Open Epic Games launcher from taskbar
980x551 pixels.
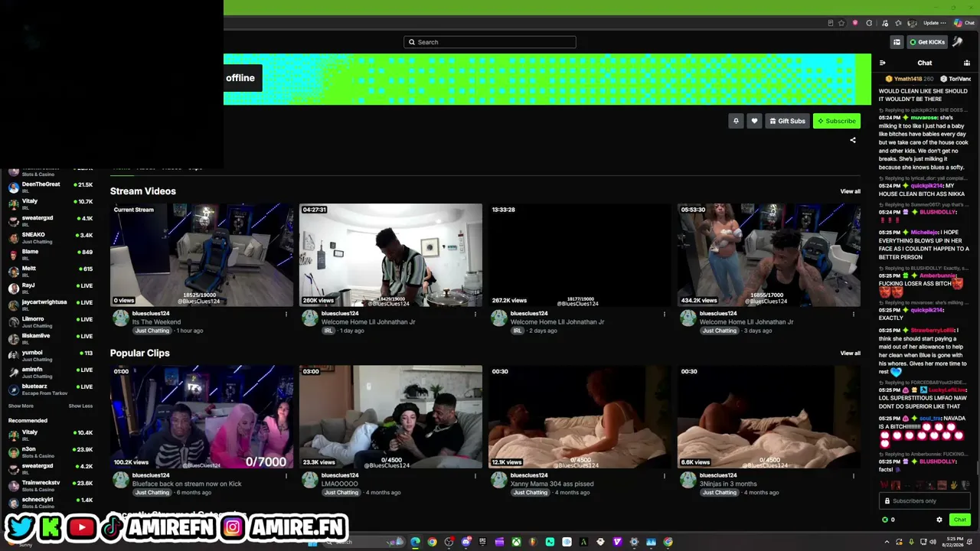[482, 542]
